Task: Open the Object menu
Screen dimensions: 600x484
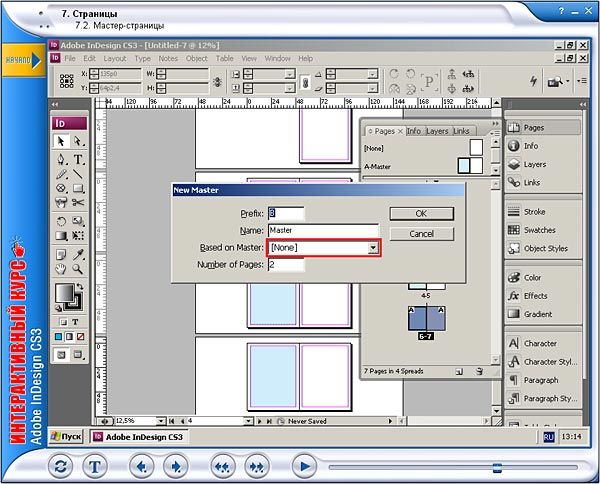Action: point(196,59)
